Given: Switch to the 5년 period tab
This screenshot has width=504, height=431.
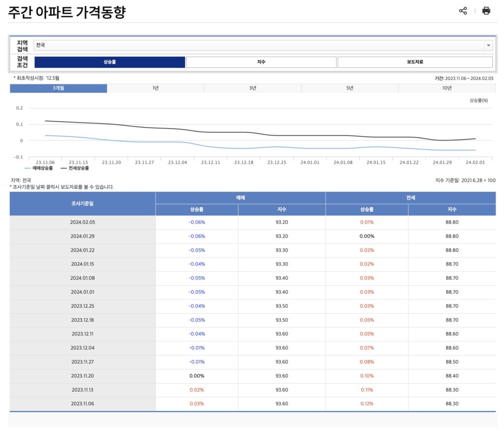Looking at the screenshot, I should (349, 88).
